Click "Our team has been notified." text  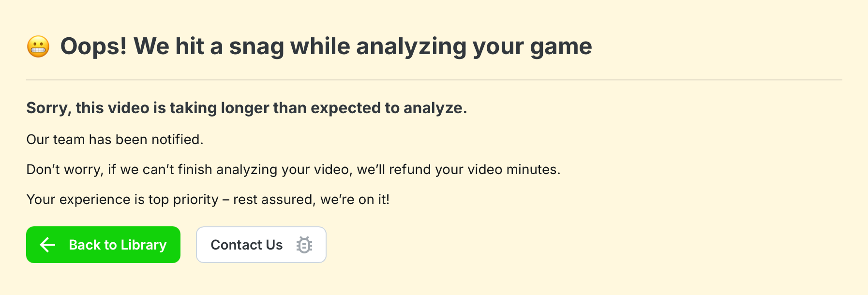pos(115,139)
